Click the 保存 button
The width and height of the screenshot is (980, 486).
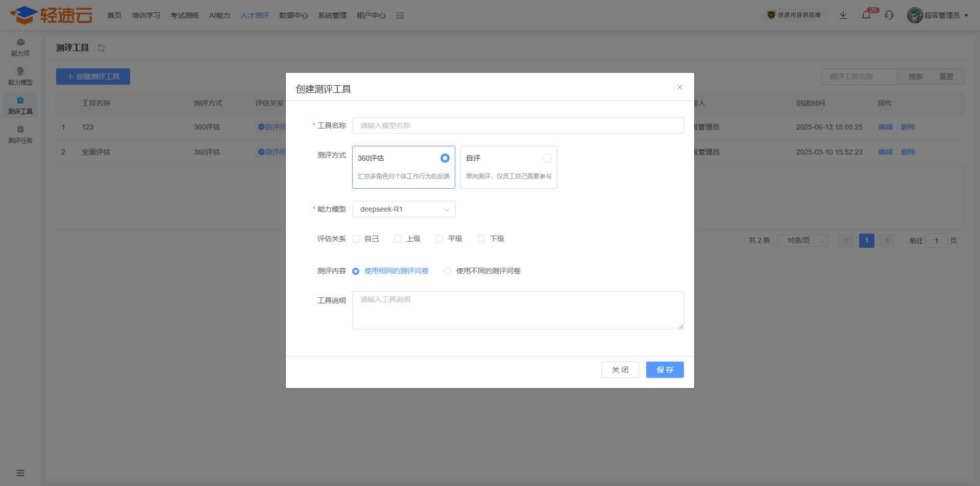pos(665,370)
